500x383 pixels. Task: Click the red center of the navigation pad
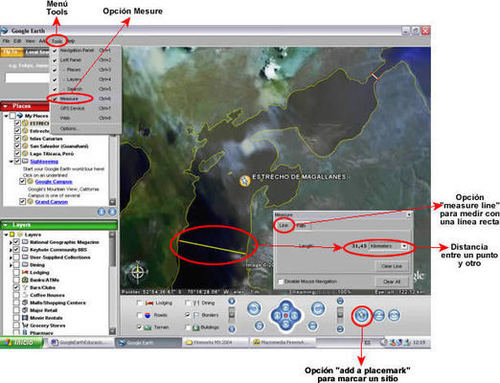[286, 315]
